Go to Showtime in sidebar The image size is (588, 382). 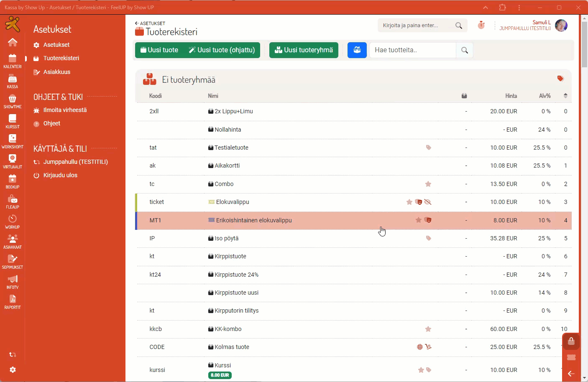click(13, 101)
